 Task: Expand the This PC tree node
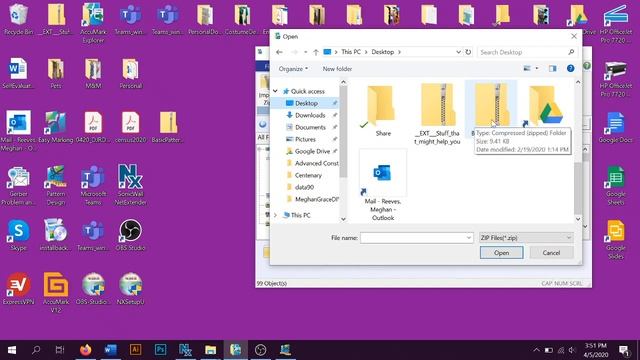pos(276,215)
